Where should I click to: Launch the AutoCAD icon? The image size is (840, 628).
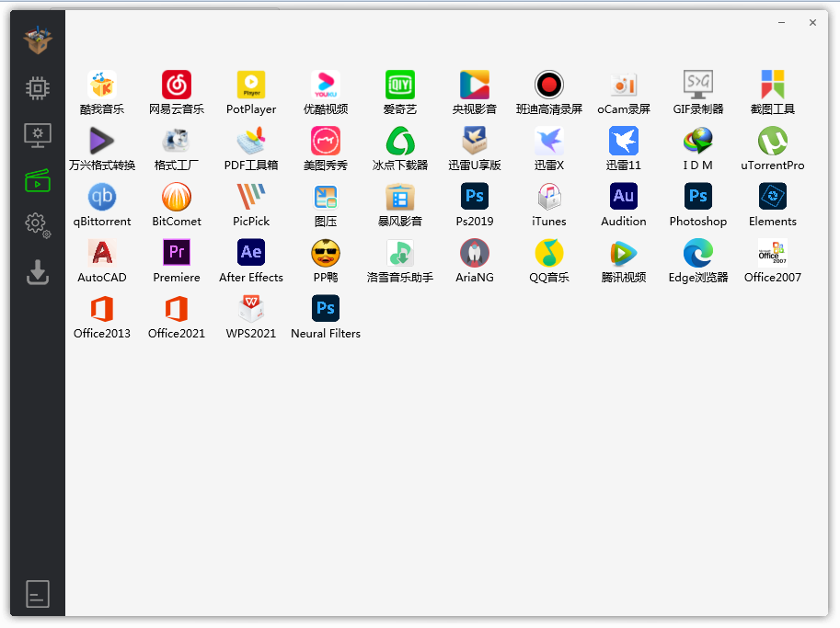click(x=102, y=254)
